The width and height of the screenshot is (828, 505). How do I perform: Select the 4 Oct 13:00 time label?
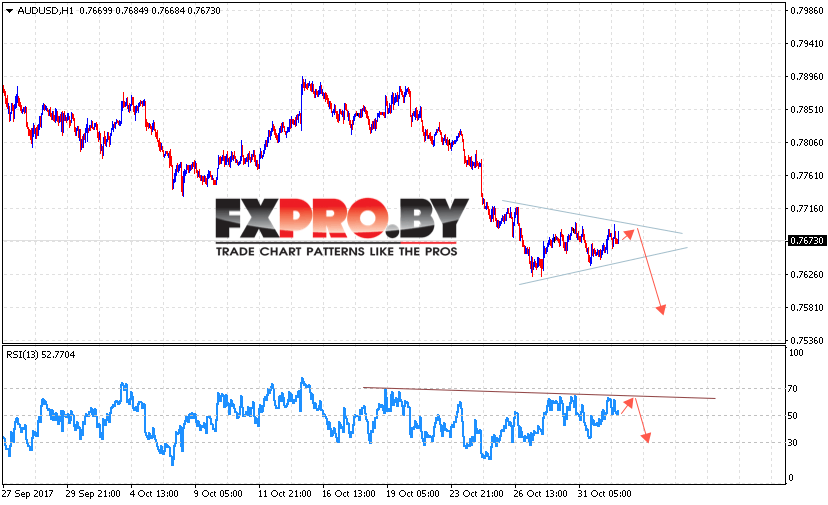(154, 494)
